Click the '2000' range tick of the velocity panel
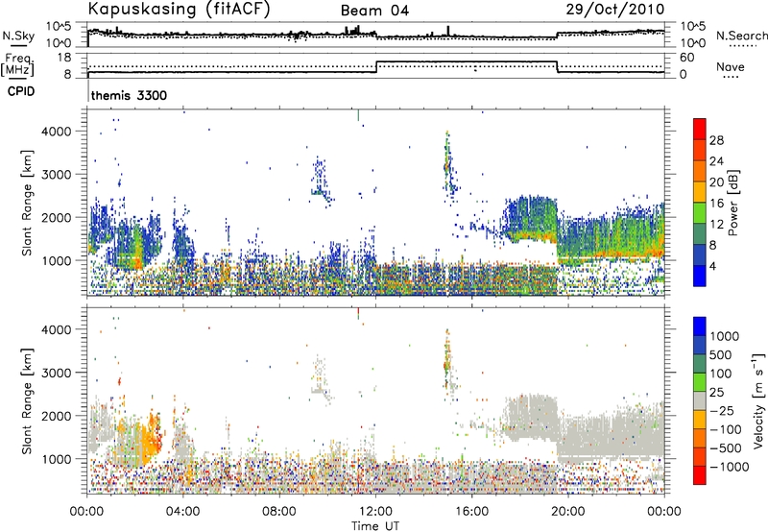 click(x=57, y=416)
